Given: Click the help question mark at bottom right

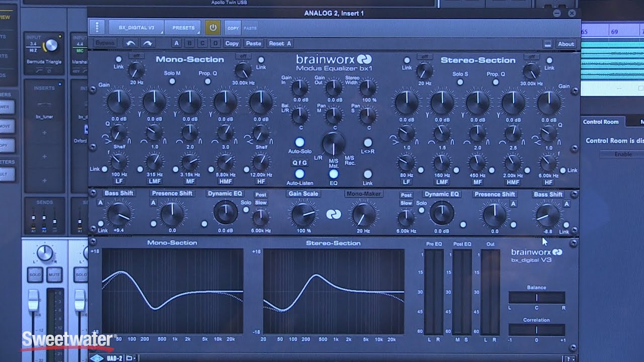Looking at the screenshot, I should [x=570, y=358].
